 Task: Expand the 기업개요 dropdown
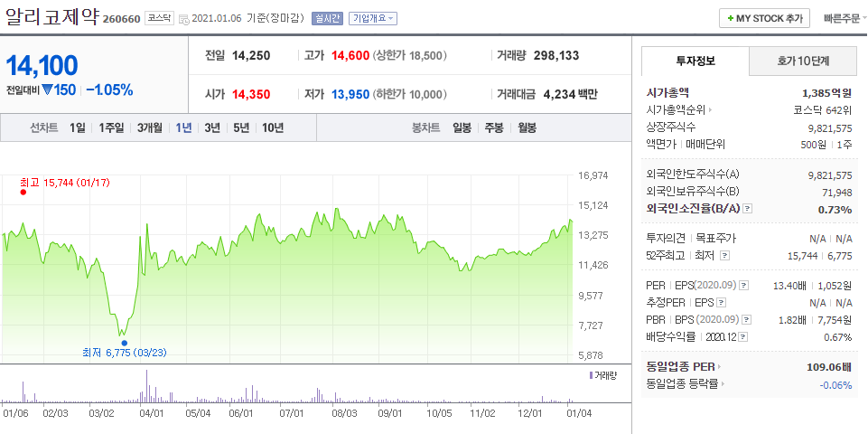[x=372, y=18]
